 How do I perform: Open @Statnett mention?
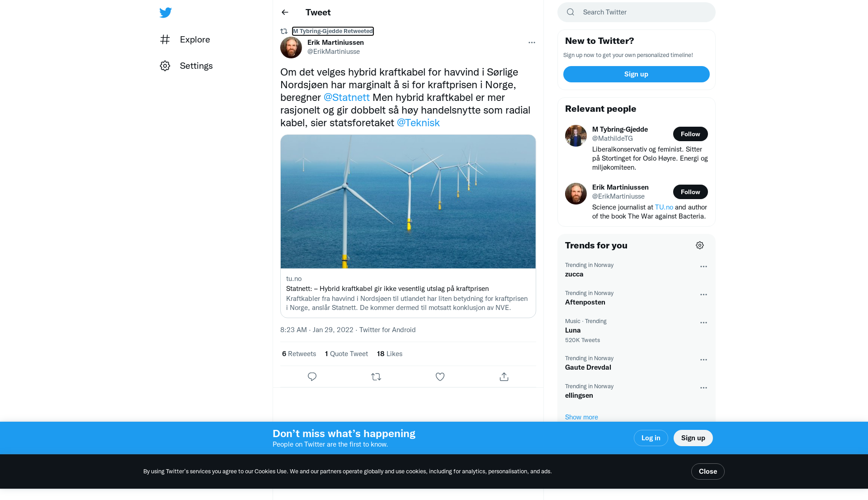coord(347,97)
